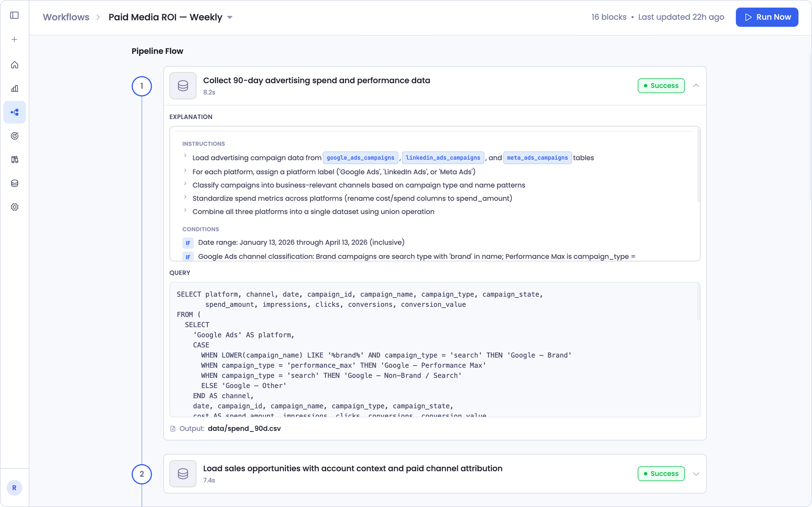Viewport: 812px width, 507px height.
Task: Click the IF tag on Google Ads channel condition
Action: [188, 257]
